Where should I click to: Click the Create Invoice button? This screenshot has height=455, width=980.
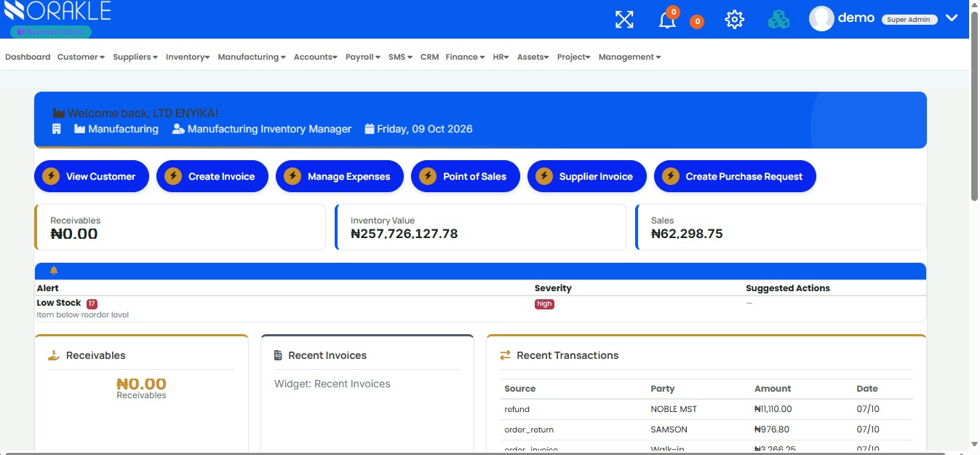212,176
